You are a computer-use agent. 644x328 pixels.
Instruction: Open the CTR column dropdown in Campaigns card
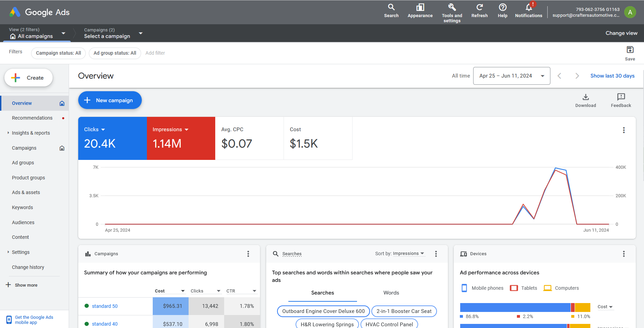point(241,291)
